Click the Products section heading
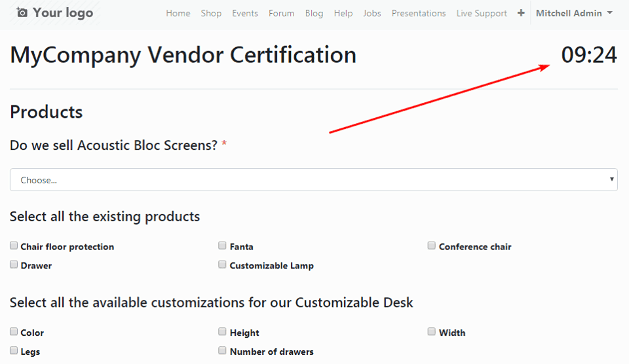Image resolution: width=629 pixels, height=364 pixels. click(x=46, y=112)
